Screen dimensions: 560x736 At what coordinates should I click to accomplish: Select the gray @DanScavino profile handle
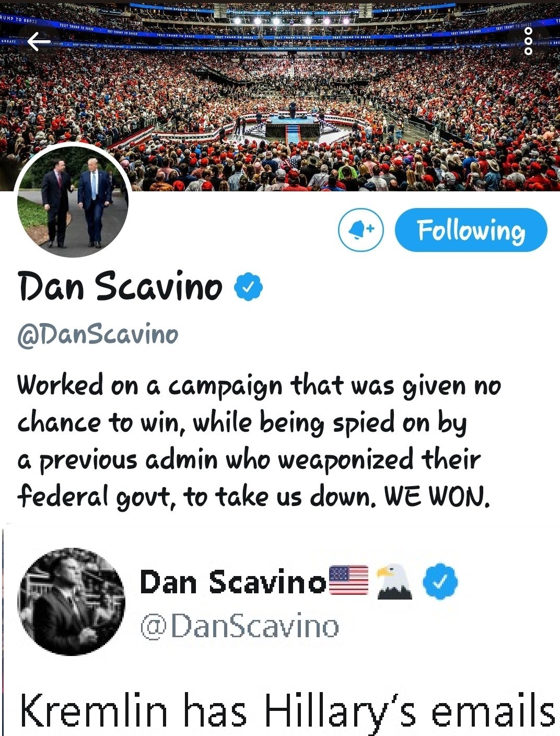98,335
